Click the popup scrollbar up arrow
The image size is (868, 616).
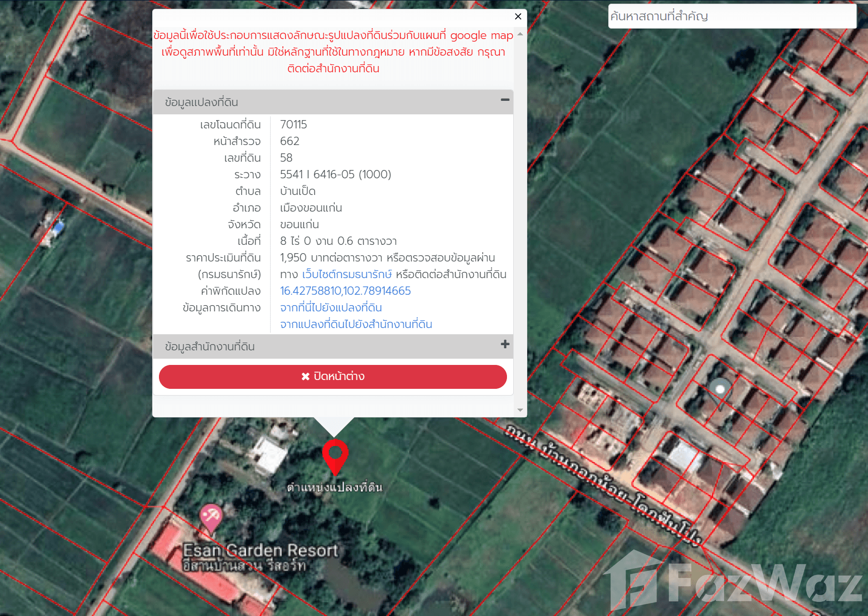(x=520, y=34)
